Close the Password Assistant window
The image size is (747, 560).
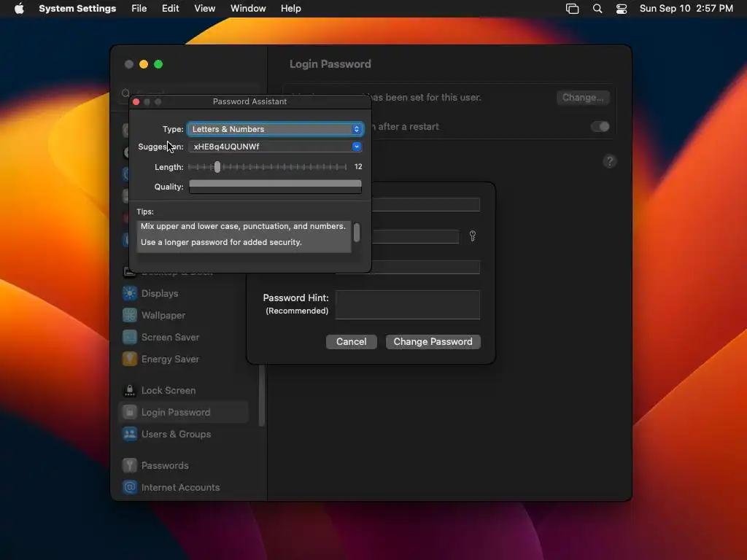pyautogui.click(x=136, y=102)
